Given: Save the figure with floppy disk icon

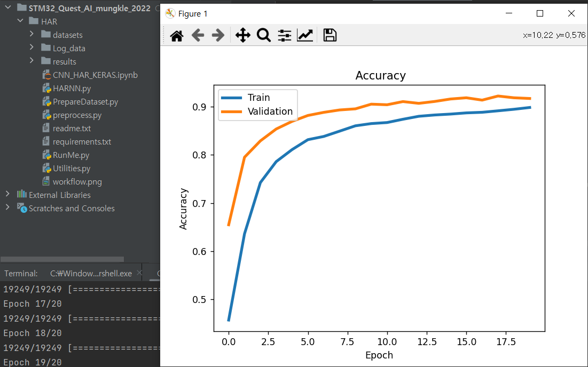Looking at the screenshot, I should click(x=330, y=36).
